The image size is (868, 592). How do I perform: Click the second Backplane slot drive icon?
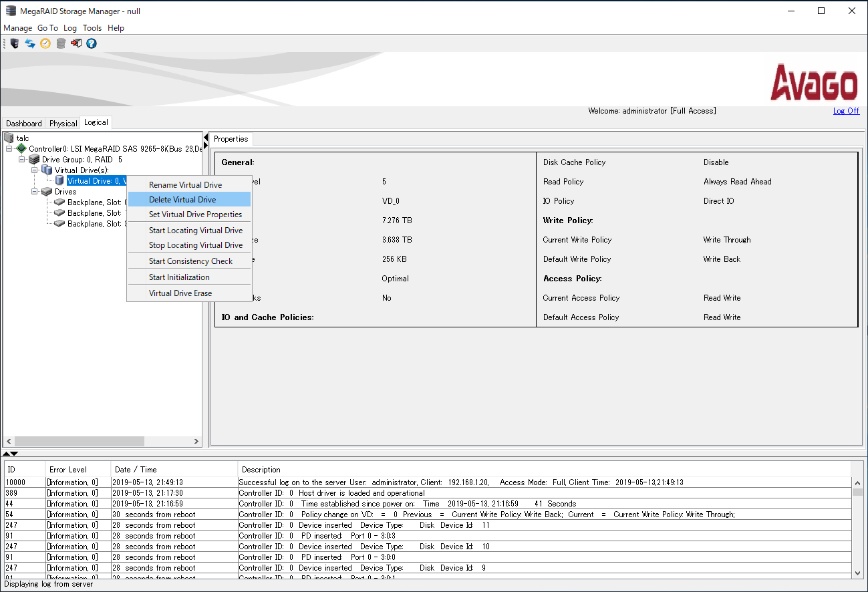[x=59, y=213]
